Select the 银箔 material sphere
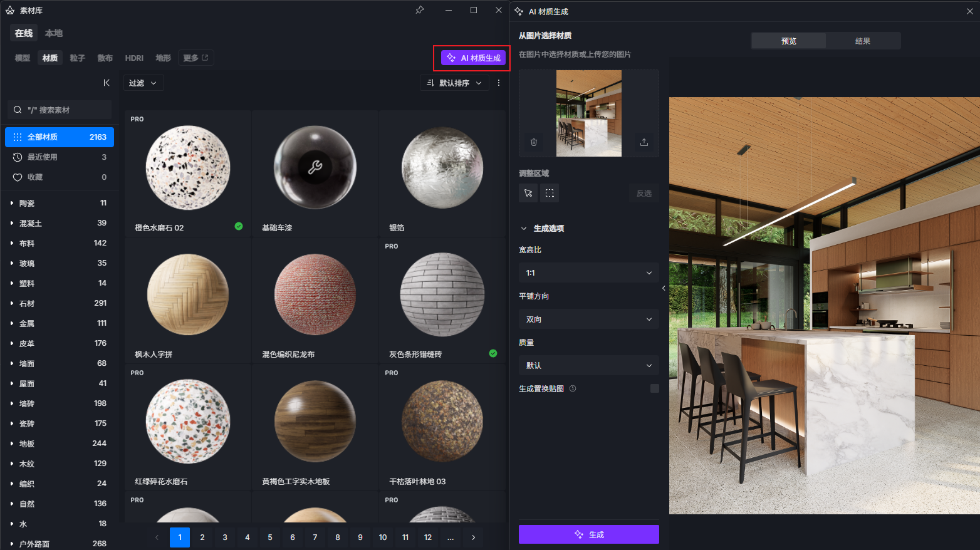 click(442, 168)
